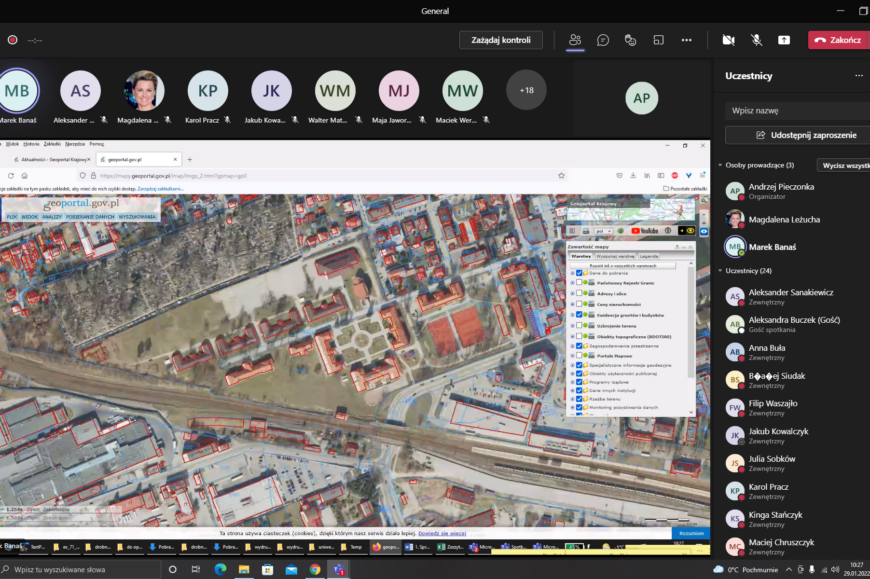Expand the Ewidencja gruntów i budynków node
This screenshot has width=870, height=579.
coord(573,315)
